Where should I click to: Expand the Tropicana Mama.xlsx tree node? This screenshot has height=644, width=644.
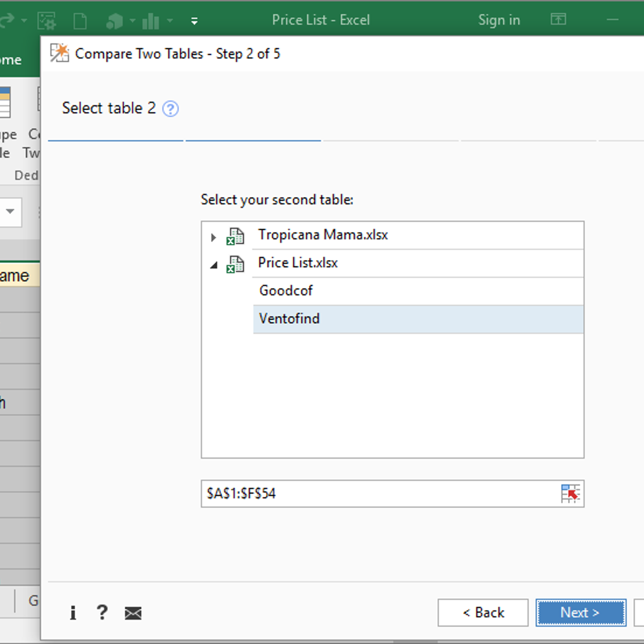(213, 237)
